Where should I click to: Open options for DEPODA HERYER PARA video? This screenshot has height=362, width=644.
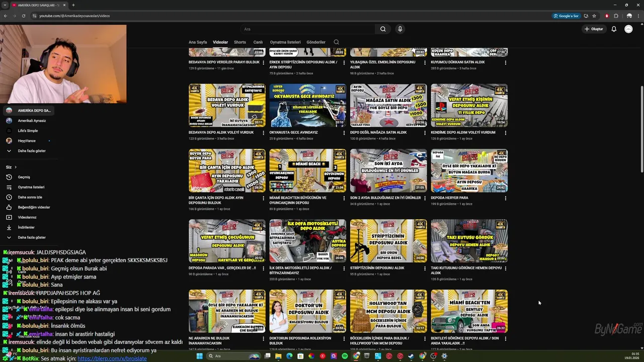505,199
